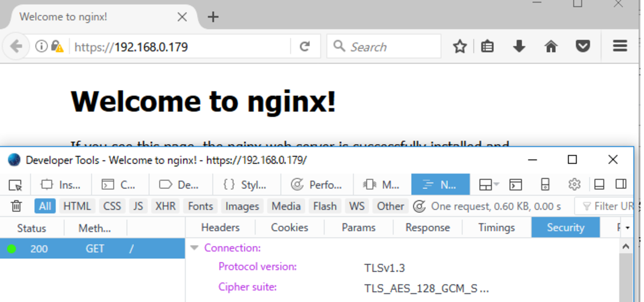Image resolution: width=644 pixels, height=302 pixels.
Task: Open the Style Editor panel
Action: (x=246, y=184)
